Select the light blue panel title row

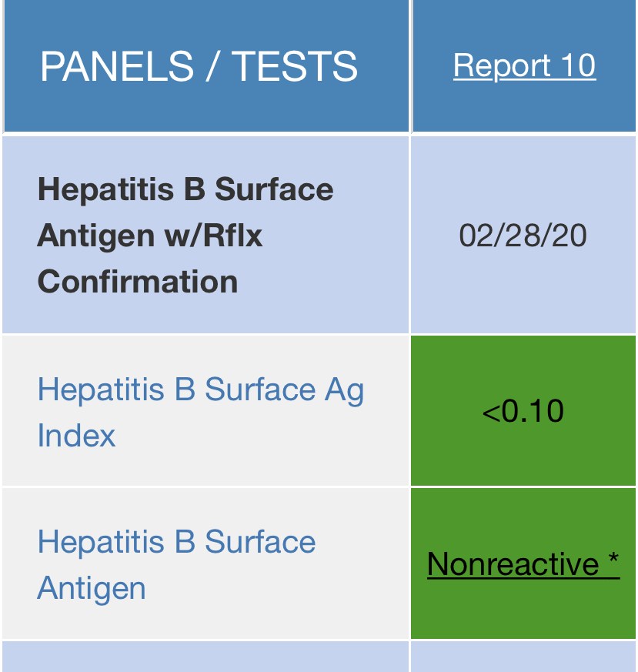(319, 235)
